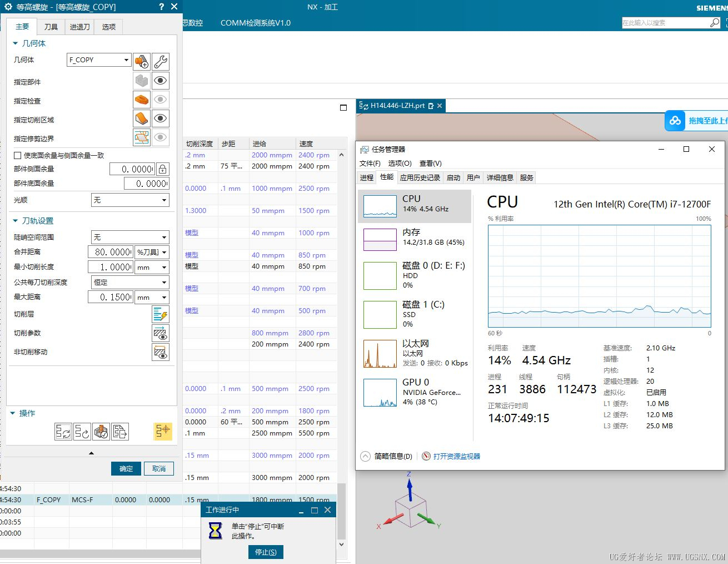Click the 指定切削区域 cut area icon
728x564 pixels.
[x=142, y=119]
